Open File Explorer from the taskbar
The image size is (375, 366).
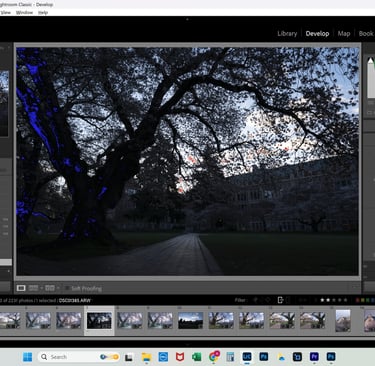tap(146, 357)
